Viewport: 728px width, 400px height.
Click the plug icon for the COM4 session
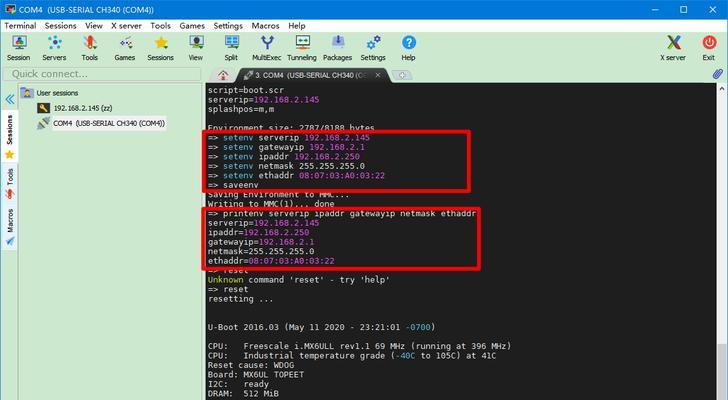pos(44,123)
